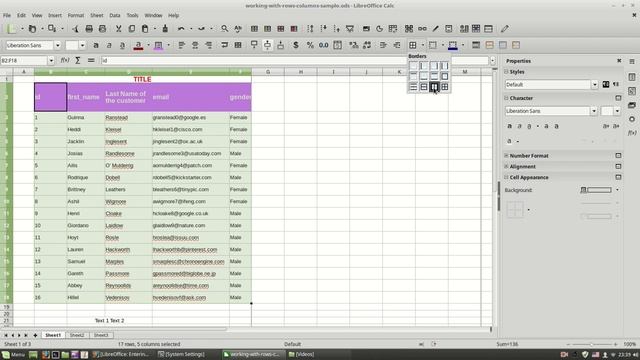
Task: Click the Merge and Center Cells icon
Action: (238, 45)
